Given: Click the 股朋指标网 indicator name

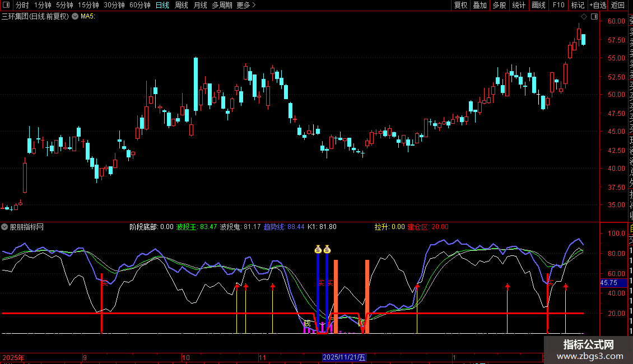Looking at the screenshot, I should tap(27, 227).
